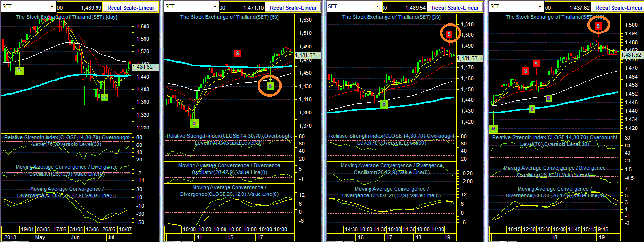
Task: Click the 12:00 time label on the rightmost chart
Action: tap(530, 229)
